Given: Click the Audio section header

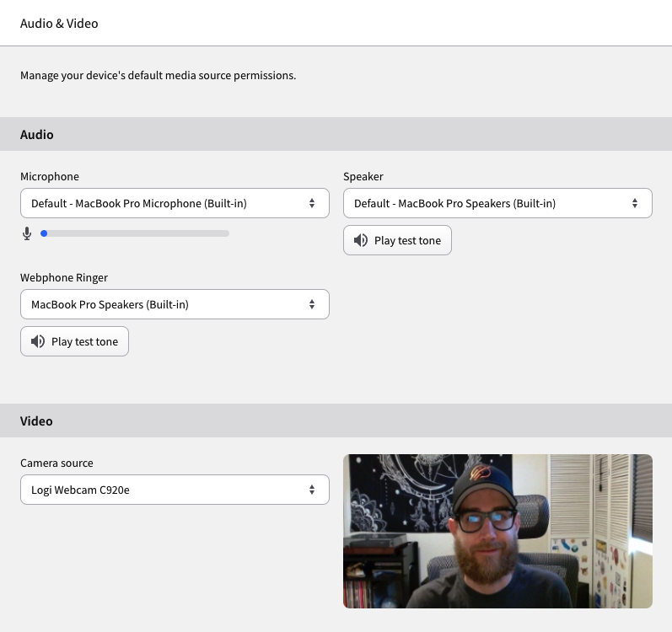Looking at the screenshot, I should tap(336, 134).
